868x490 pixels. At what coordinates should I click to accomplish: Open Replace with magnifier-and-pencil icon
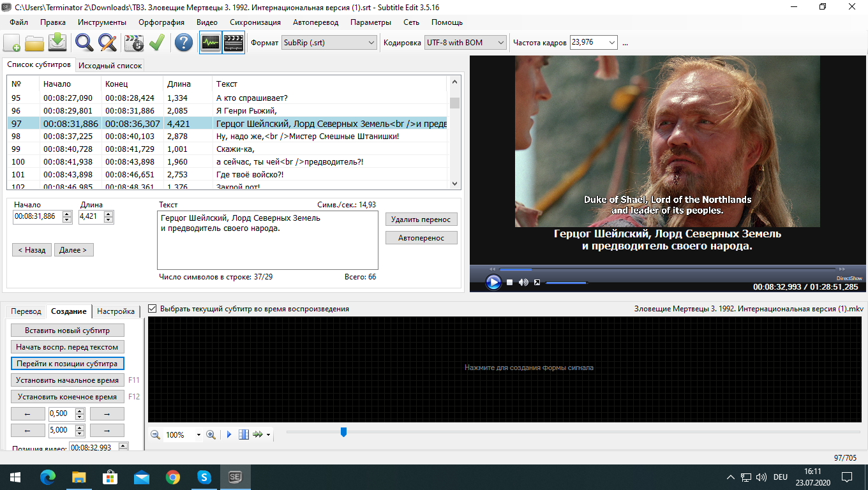pyautogui.click(x=107, y=43)
